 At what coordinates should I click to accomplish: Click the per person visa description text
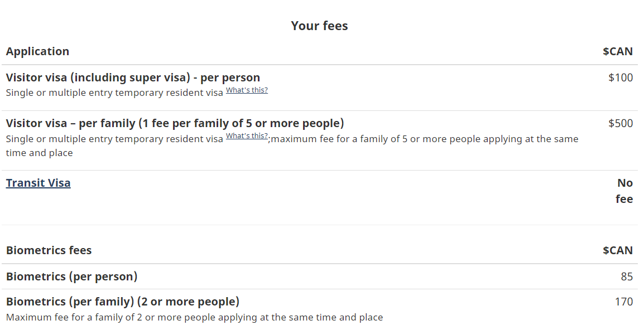pos(114,93)
